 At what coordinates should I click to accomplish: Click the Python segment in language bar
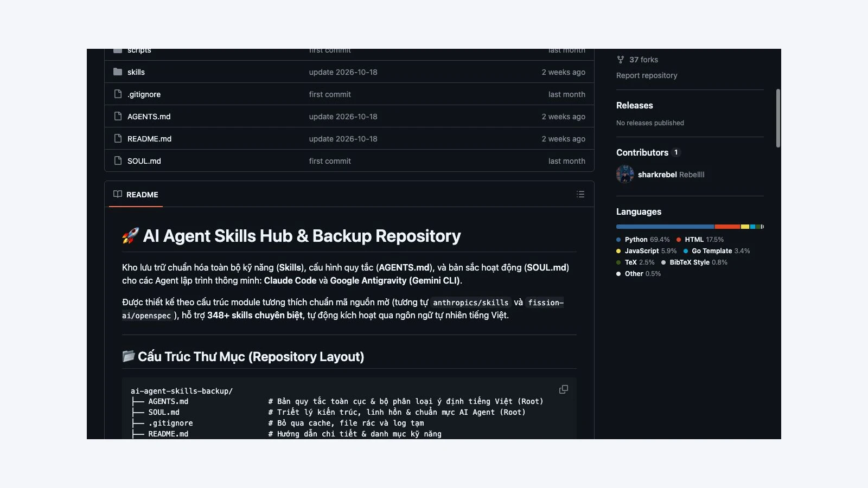665,227
